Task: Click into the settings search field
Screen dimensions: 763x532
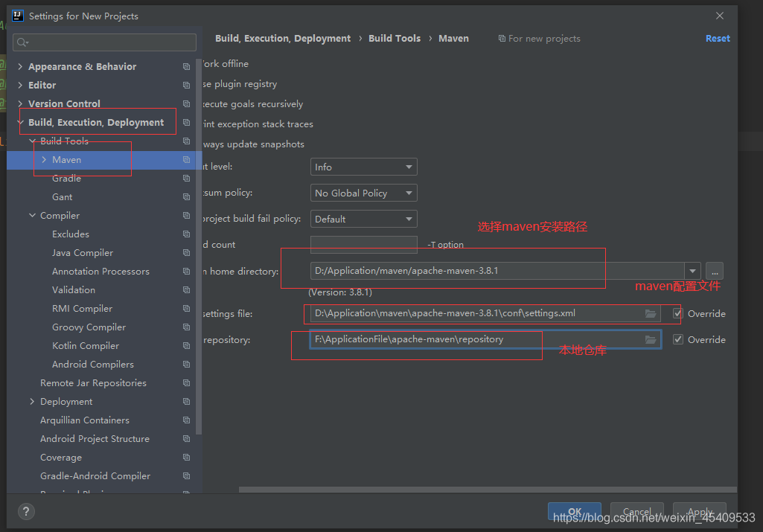Action: point(105,43)
